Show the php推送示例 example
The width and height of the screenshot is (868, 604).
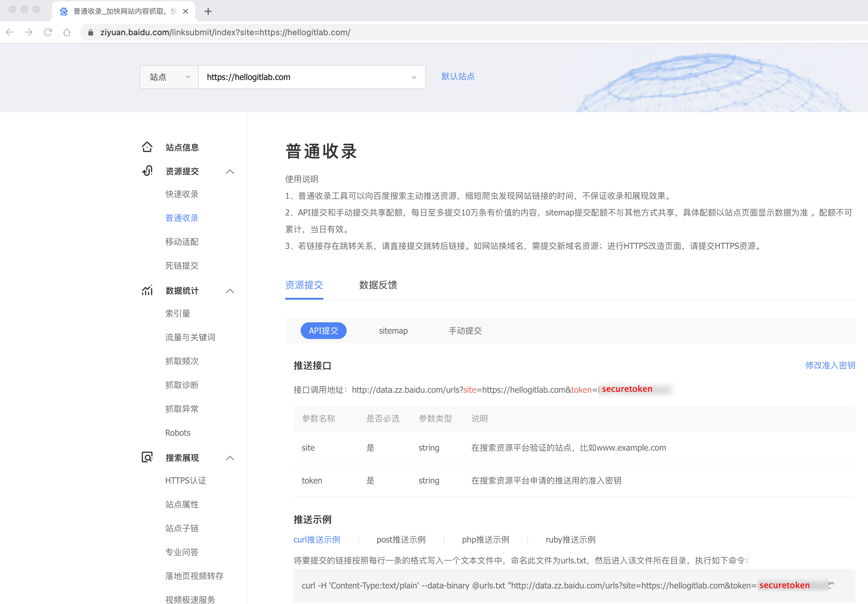[x=485, y=539]
